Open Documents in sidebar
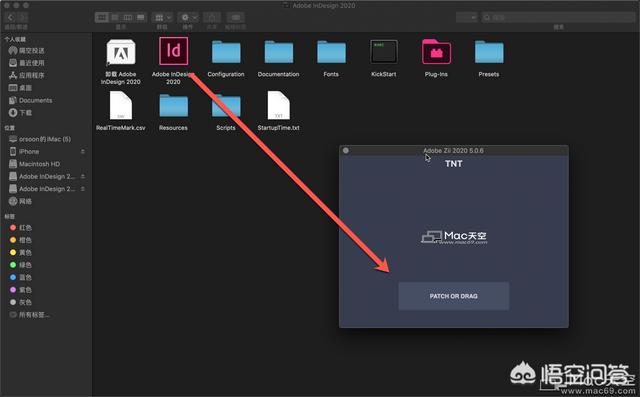Screen dimensions: 640x397 [31, 100]
